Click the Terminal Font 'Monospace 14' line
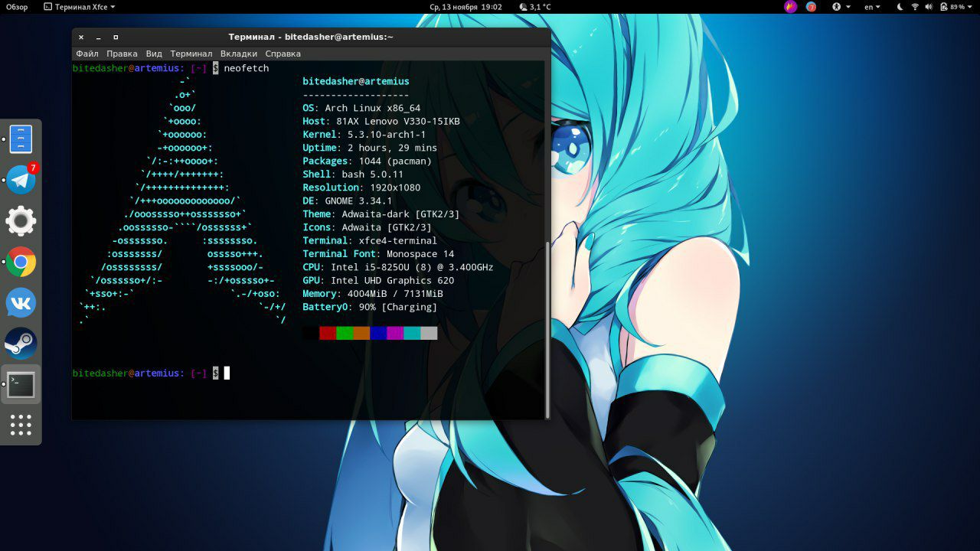The width and height of the screenshot is (980, 551). [378, 253]
